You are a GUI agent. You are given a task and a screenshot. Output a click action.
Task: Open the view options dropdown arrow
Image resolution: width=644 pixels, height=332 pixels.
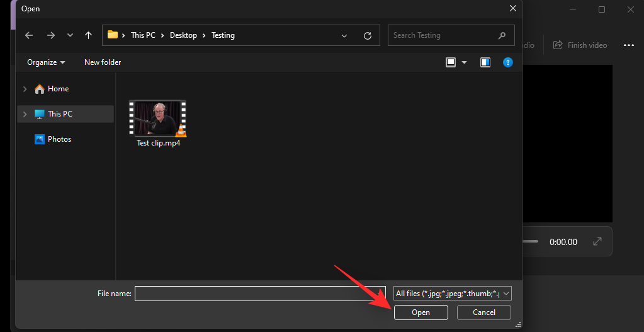[465, 62]
